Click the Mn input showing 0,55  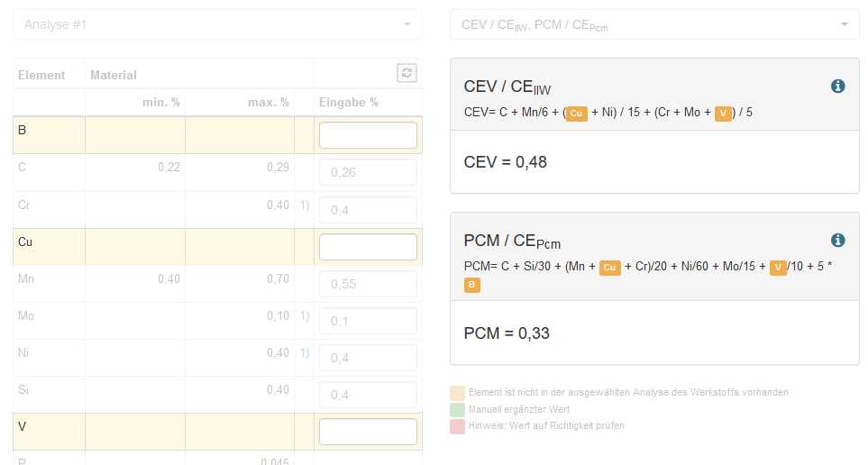368,284
